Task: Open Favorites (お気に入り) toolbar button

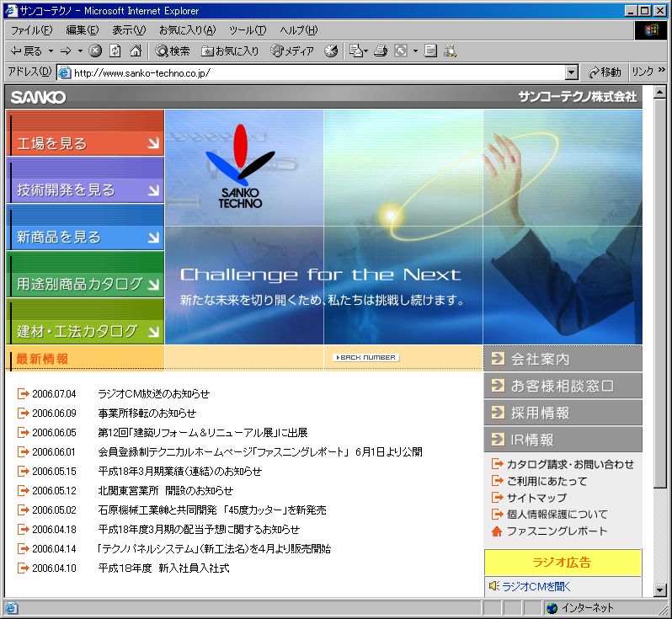Action: coord(230,51)
